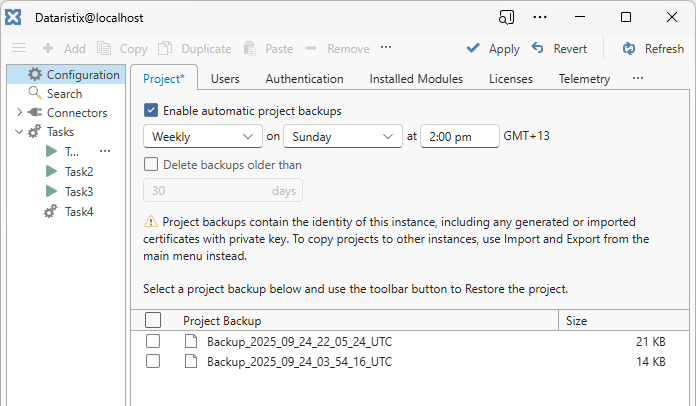Image resolution: width=696 pixels, height=406 pixels.
Task: Select Search in the navigation tree
Action: [x=64, y=94]
